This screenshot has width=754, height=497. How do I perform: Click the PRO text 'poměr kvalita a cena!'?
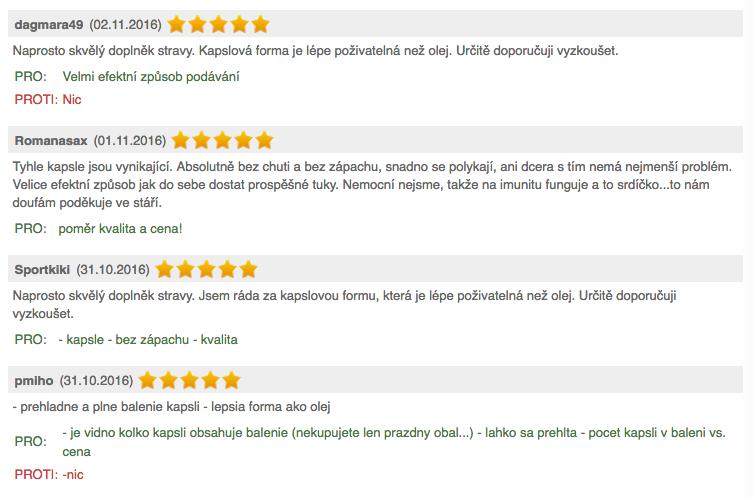tap(120, 228)
